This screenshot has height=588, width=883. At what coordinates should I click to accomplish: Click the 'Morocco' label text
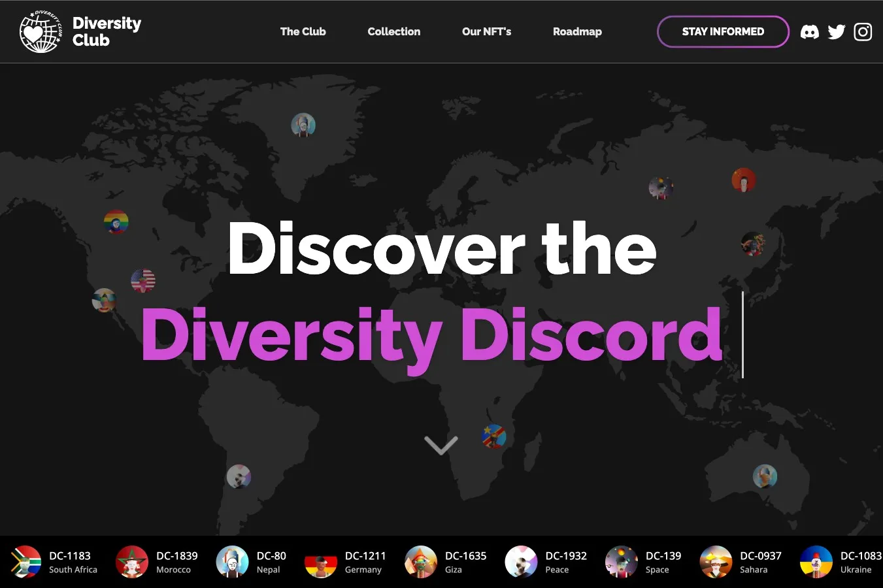(x=173, y=570)
